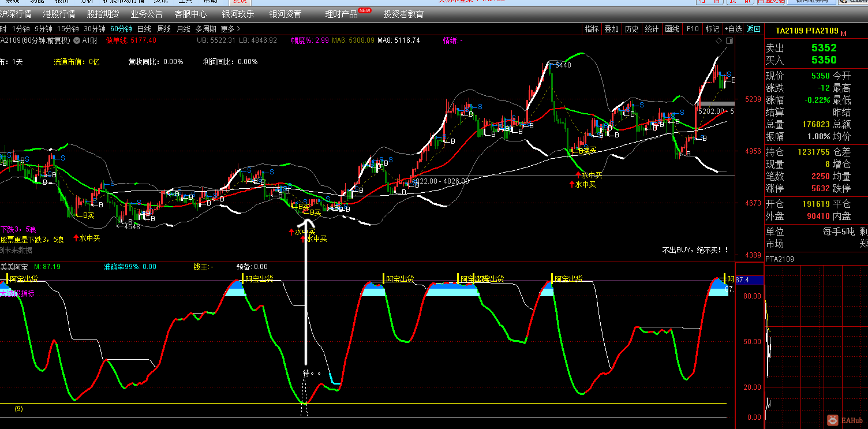The height and width of the screenshot is (429, 868).
Task: Go to 客服中心 tab
Action: pyautogui.click(x=190, y=14)
